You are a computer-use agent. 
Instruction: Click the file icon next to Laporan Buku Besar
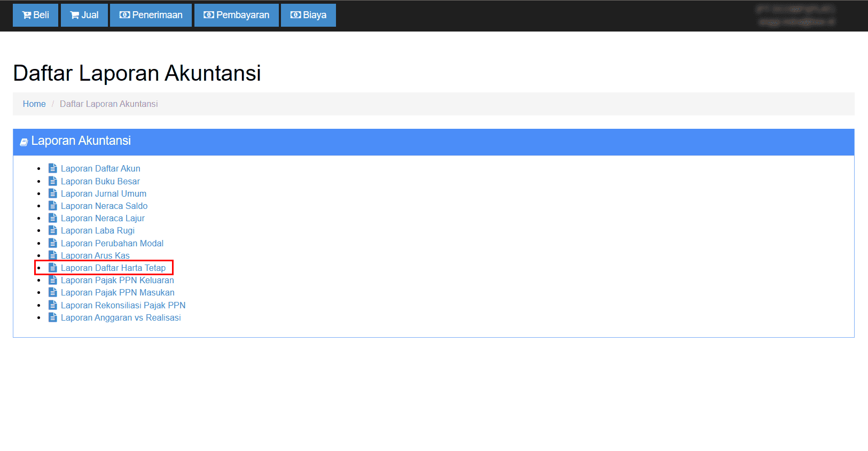[x=52, y=181]
